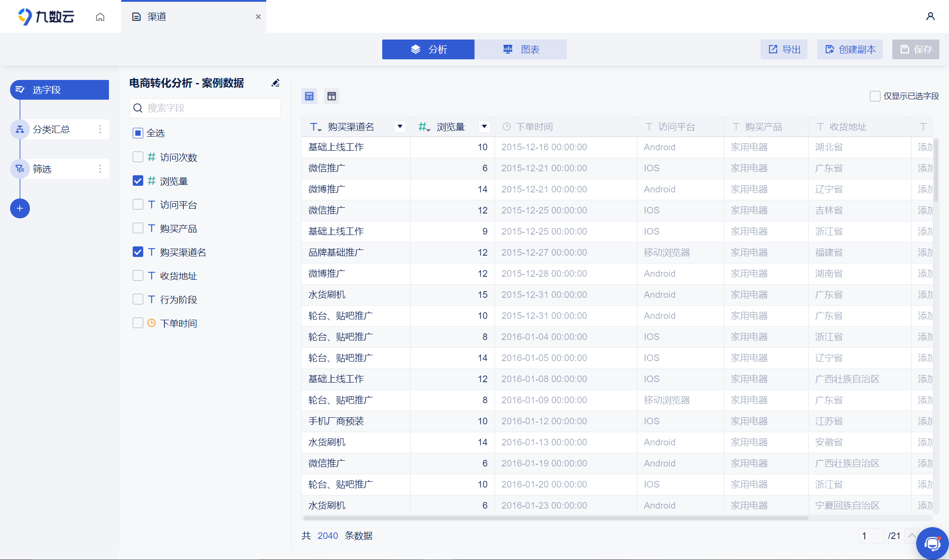Click the 创建副本 button
Image resolution: width=949 pixels, height=560 pixels.
[x=850, y=50]
